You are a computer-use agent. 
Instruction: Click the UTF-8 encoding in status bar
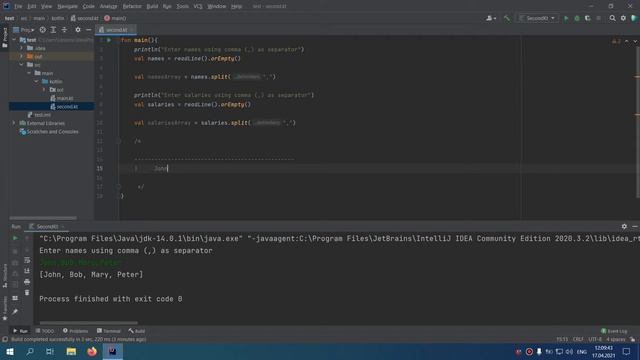595,339
